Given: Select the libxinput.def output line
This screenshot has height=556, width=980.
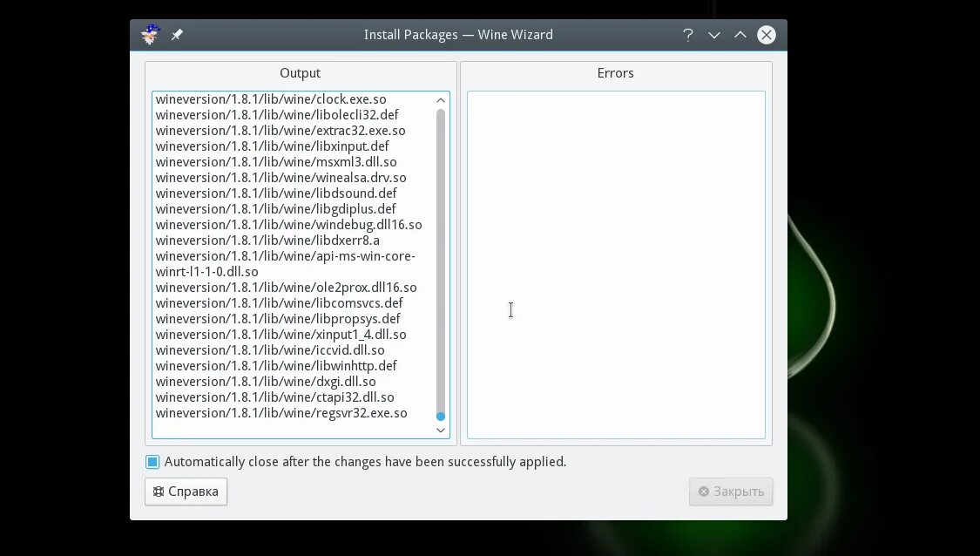Looking at the screenshot, I should point(272,146).
